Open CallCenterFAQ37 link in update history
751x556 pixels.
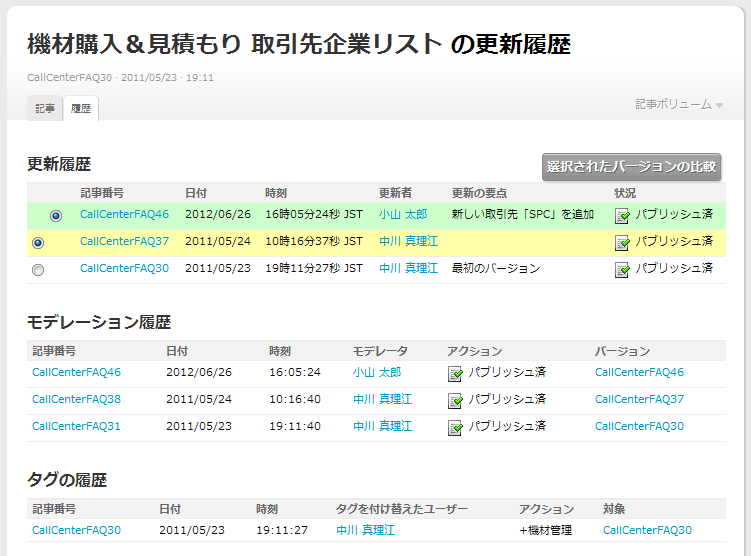point(124,241)
